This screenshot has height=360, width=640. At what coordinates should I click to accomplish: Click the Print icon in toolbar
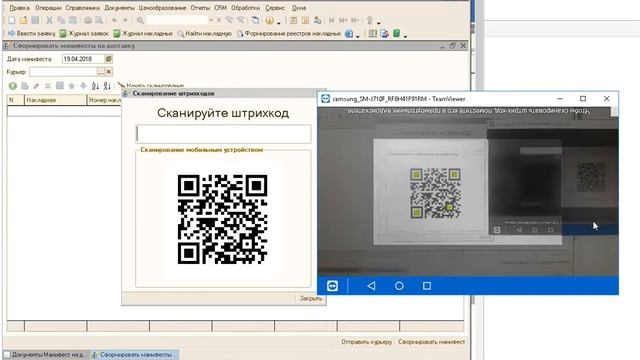tap(88, 20)
